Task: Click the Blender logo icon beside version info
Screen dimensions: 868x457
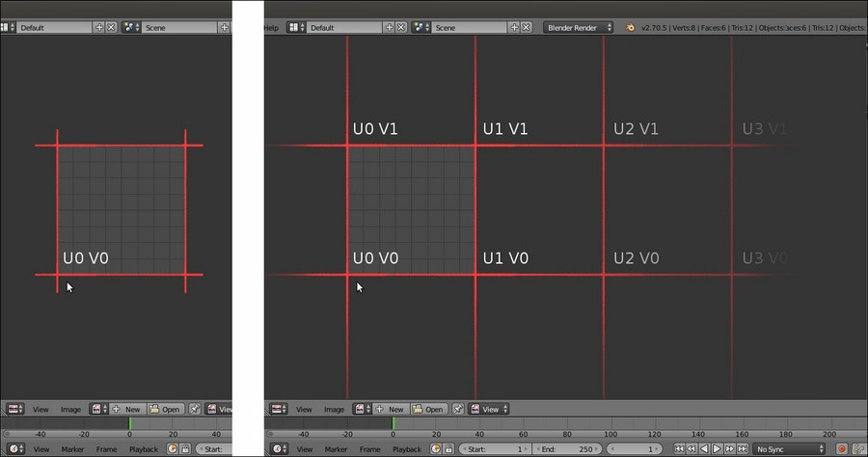Action: 630,28
